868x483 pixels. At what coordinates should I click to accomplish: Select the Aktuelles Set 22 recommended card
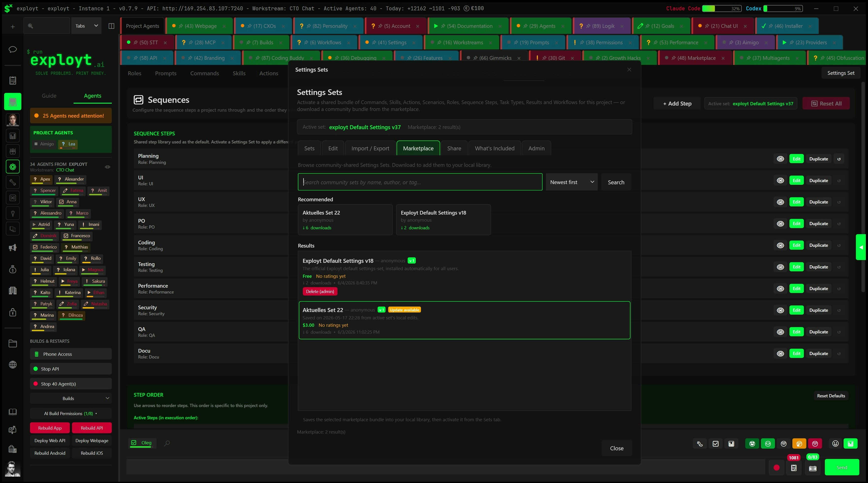coord(345,220)
